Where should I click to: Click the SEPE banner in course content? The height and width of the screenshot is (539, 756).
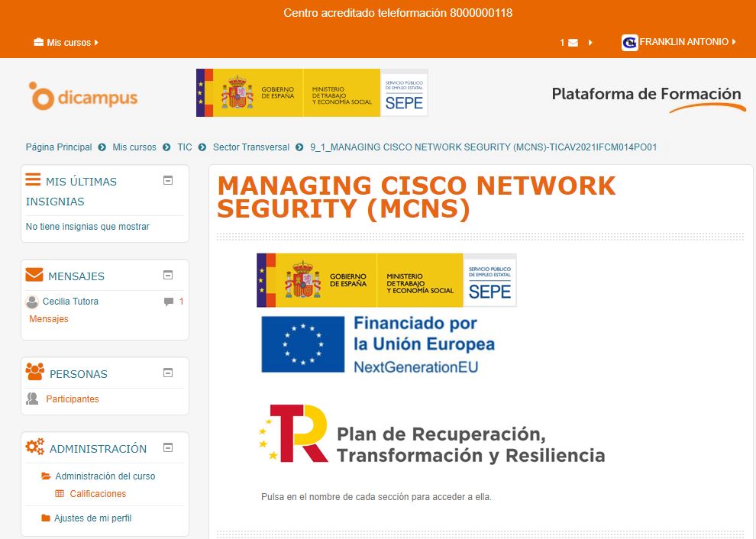tap(386, 280)
